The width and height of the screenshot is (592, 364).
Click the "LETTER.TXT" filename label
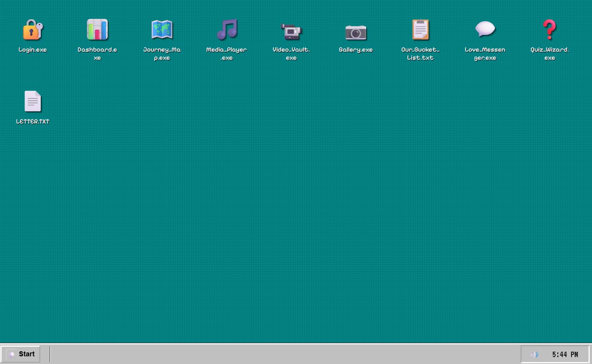pyautogui.click(x=33, y=121)
